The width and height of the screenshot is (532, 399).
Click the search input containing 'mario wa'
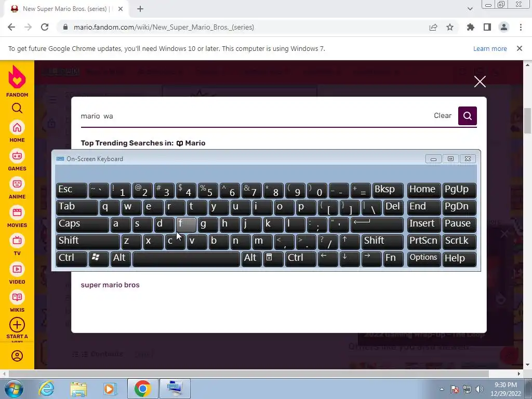[x=255, y=116]
